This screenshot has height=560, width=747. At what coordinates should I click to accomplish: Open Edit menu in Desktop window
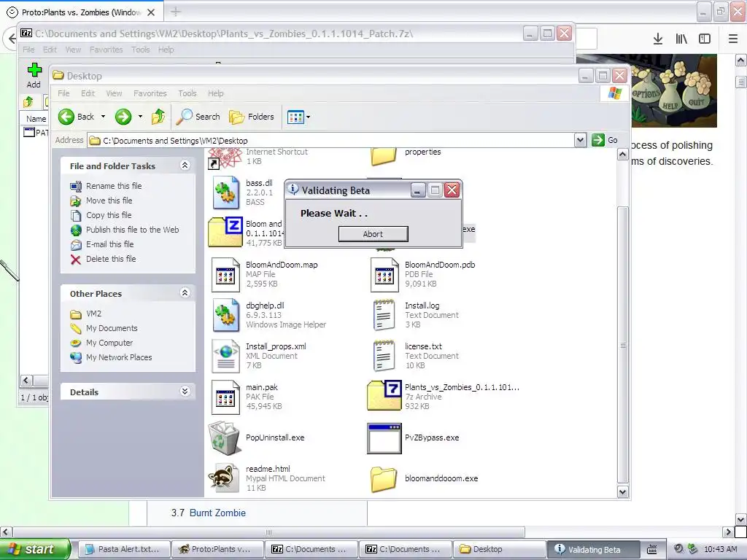88,93
